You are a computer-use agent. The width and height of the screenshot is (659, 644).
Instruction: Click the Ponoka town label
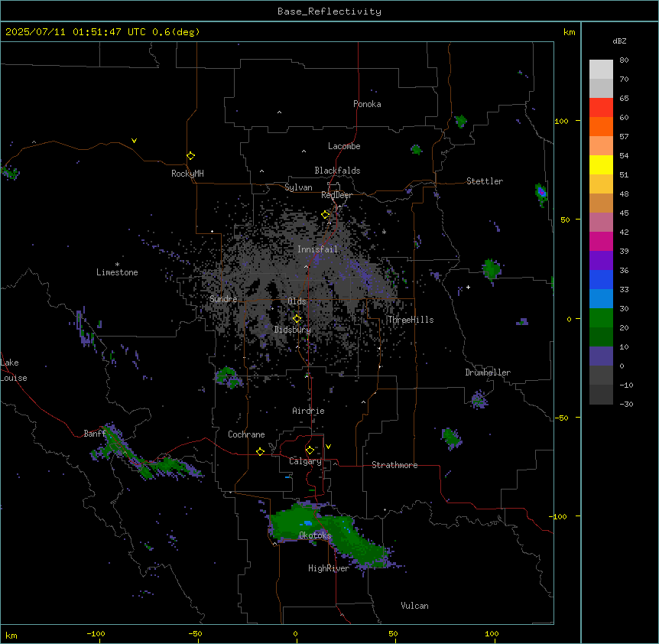click(x=367, y=104)
